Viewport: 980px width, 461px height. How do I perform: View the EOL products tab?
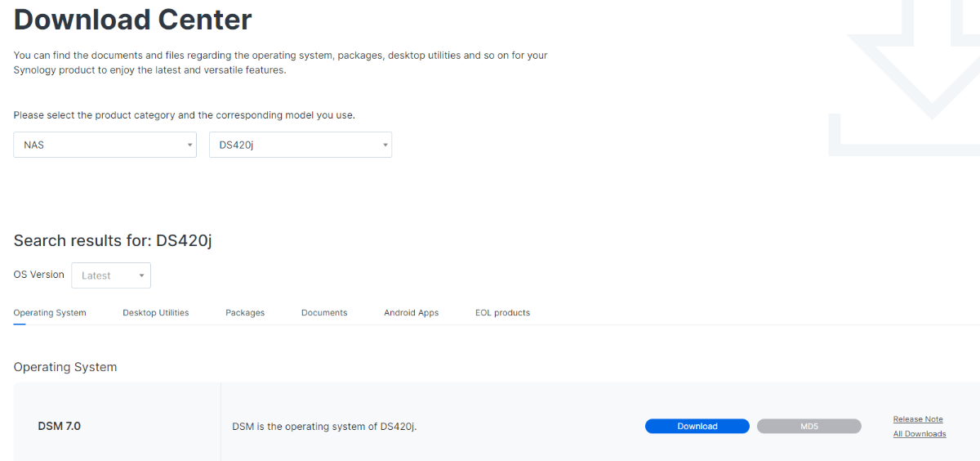click(x=502, y=312)
